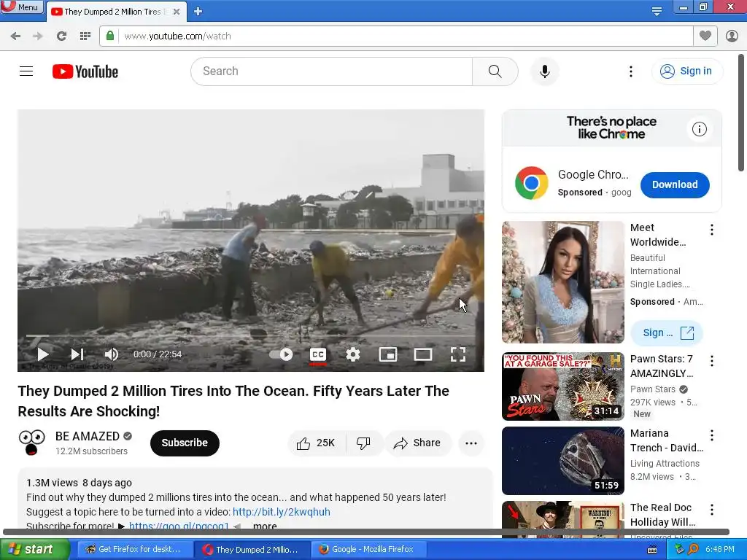
Task: Open the BE AMAZED channel name
Action: [x=88, y=436]
